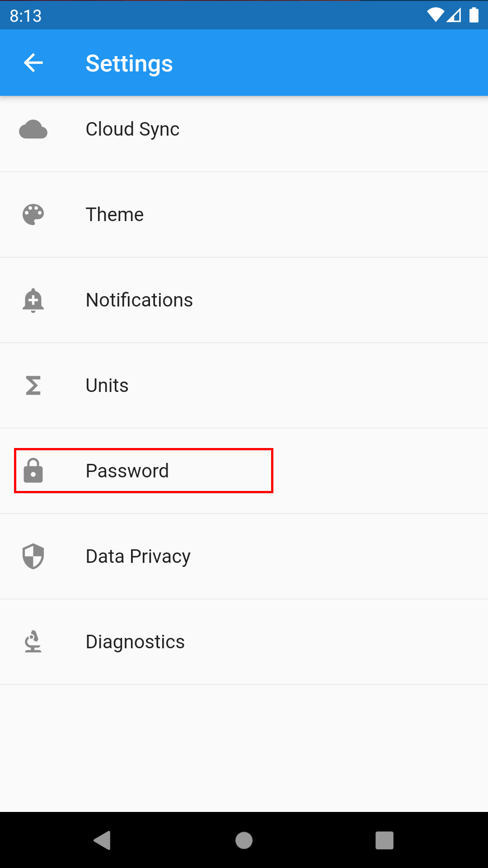Tap the Password lock icon
The image size is (488, 868).
pos(33,471)
